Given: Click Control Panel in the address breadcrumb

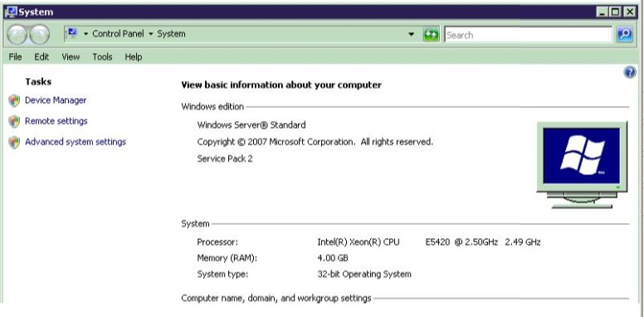Looking at the screenshot, I should coord(119,34).
